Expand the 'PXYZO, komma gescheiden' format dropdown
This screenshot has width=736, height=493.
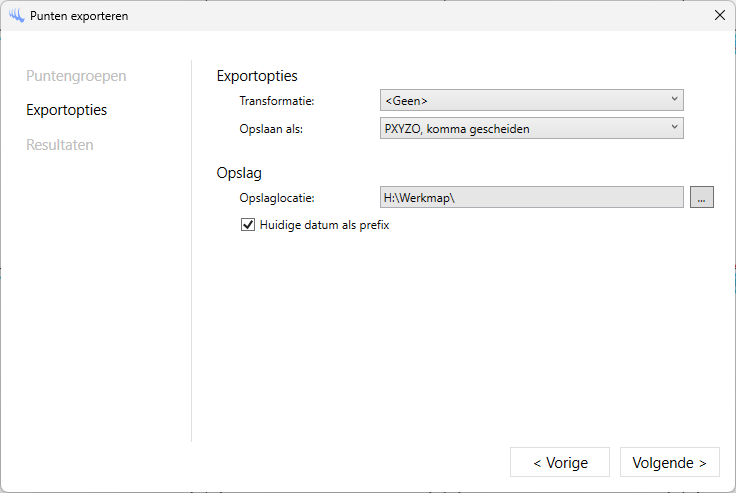530,128
